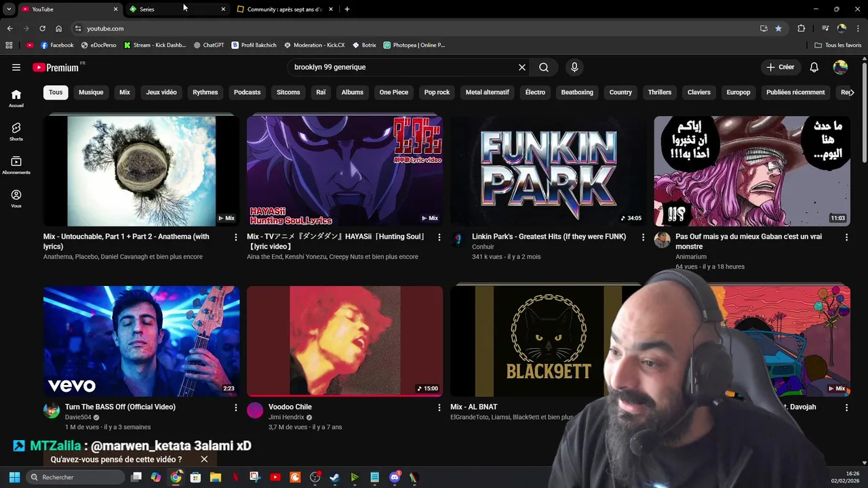The image size is (868, 488).
Task: Open options for Pas Ouf video
Action: (846, 237)
